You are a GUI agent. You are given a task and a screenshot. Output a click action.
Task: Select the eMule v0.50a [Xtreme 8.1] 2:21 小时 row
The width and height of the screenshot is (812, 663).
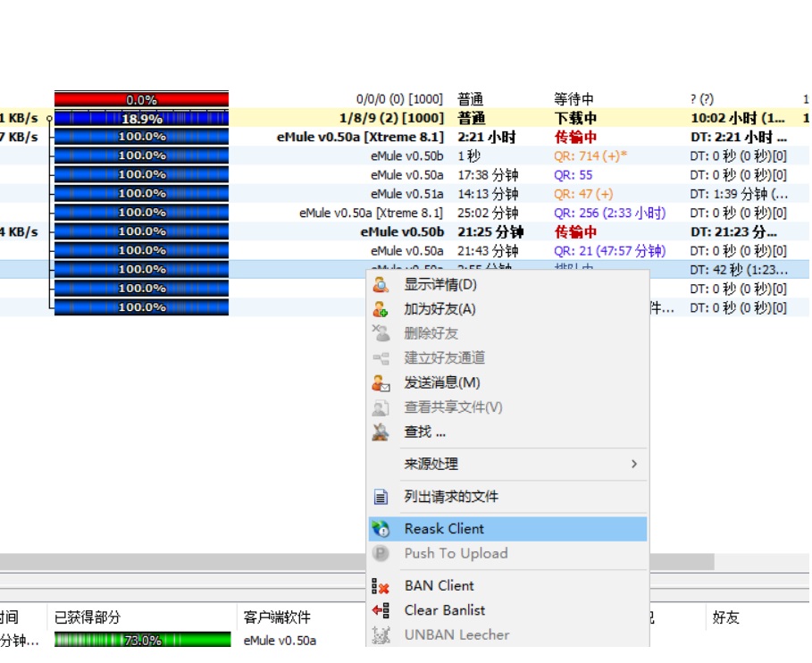(x=404, y=138)
